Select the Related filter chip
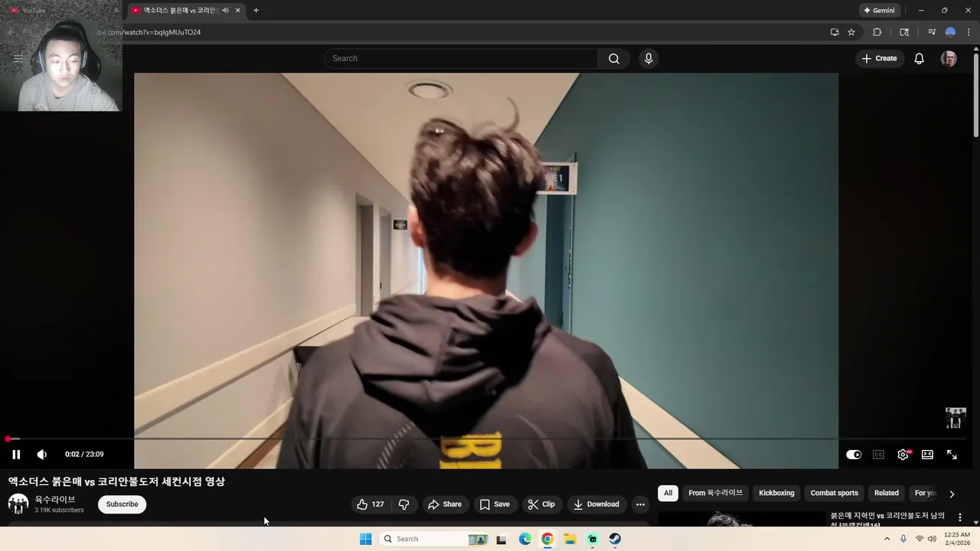 click(x=887, y=493)
